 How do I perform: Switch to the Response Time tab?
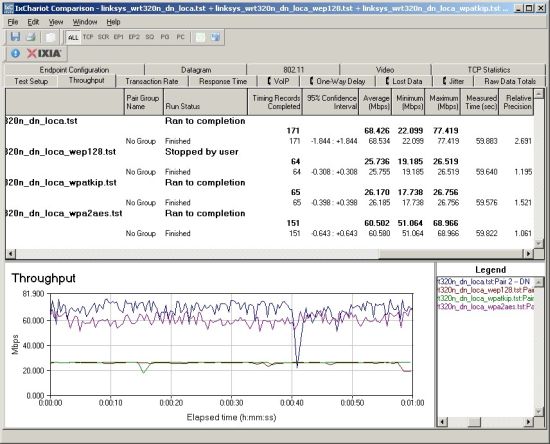223,81
